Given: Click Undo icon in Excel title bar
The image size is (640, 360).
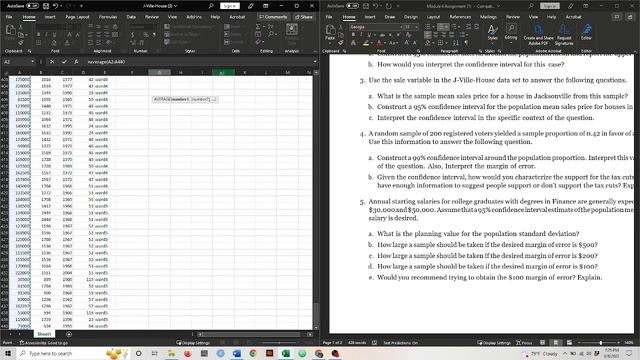Looking at the screenshot, I should pos(55,6).
